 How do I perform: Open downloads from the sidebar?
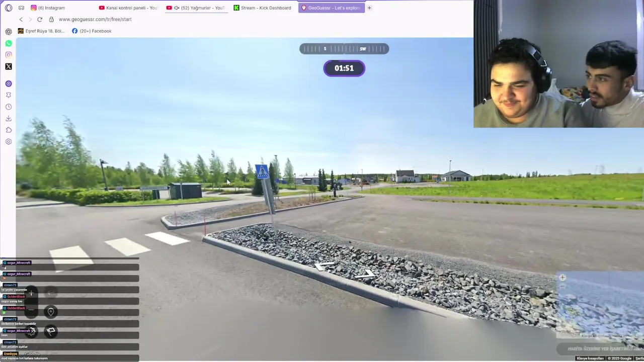pos(9,118)
